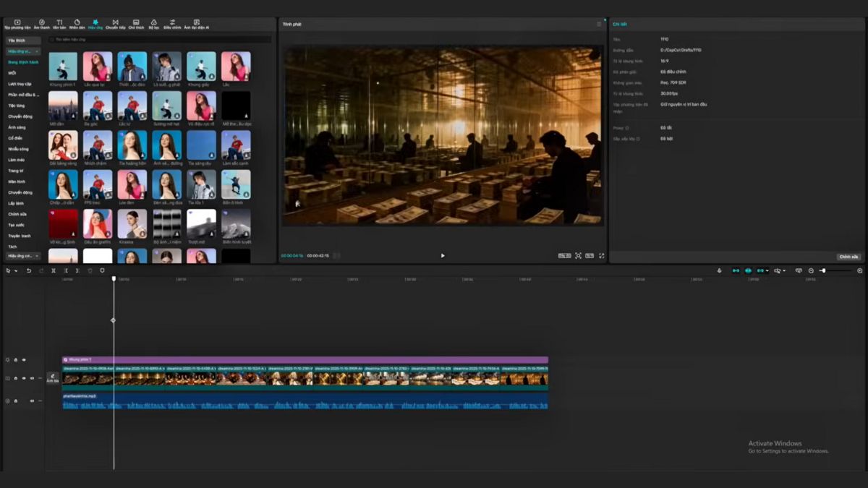Open the Chuyển tiếp (transitions) panel icon
Screen dimensions: 868x488
coord(116,23)
